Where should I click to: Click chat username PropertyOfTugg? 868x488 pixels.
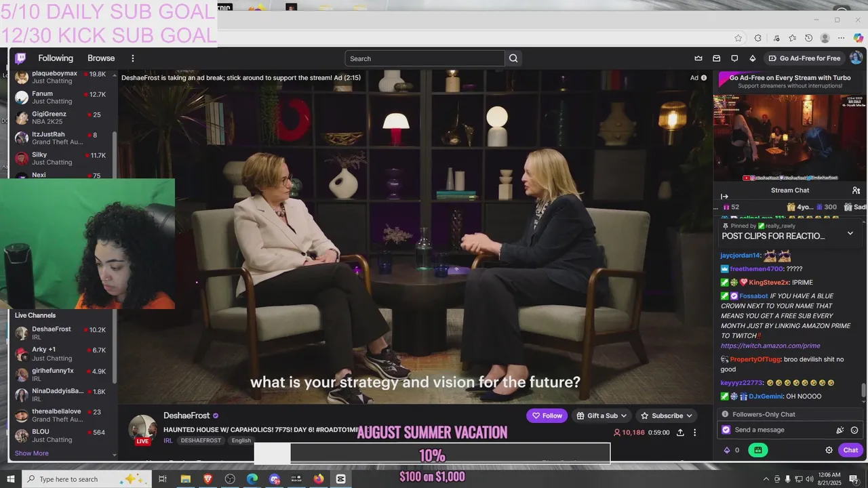click(755, 359)
